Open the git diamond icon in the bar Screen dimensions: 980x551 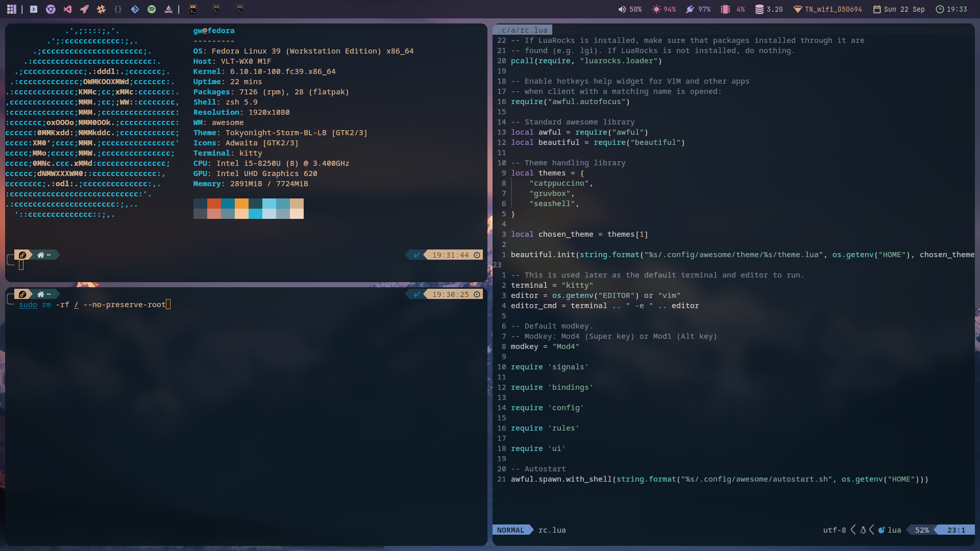[x=135, y=9]
